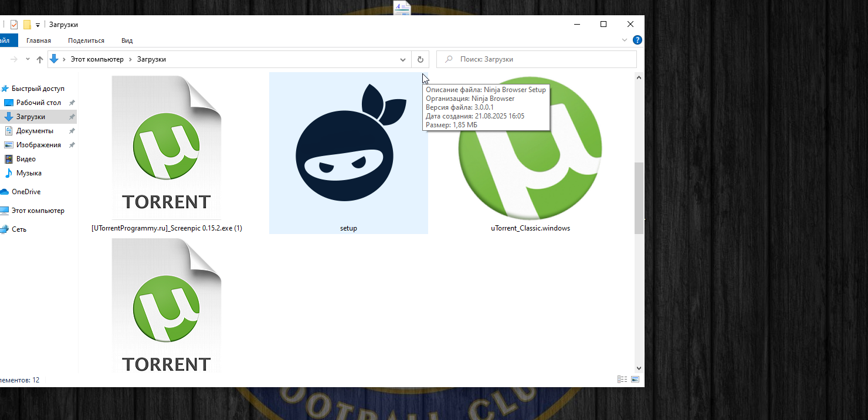868x420 pixels.
Task: Refresh the Загрузки folder view
Action: [421, 59]
